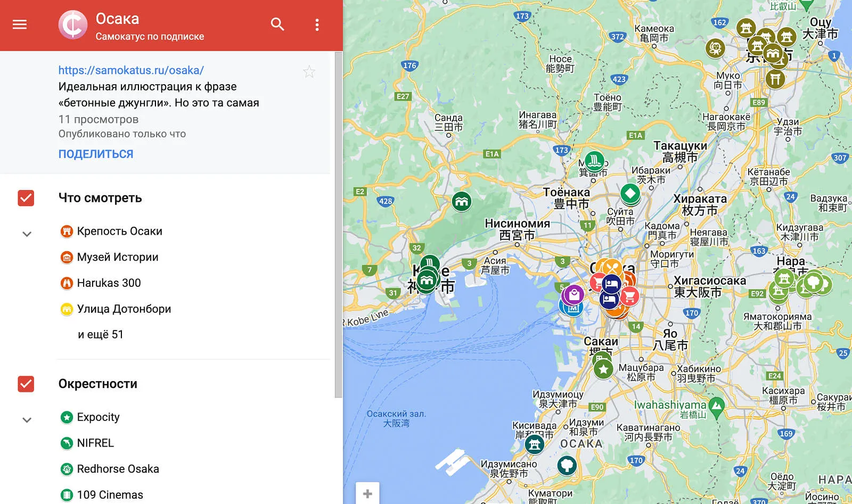Collapse the Окрестности list
852x504 pixels.
[x=27, y=420]
